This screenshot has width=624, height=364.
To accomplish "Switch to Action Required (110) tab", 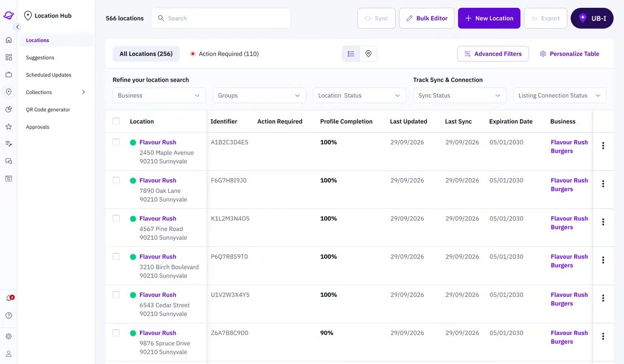I will [224, 54].
